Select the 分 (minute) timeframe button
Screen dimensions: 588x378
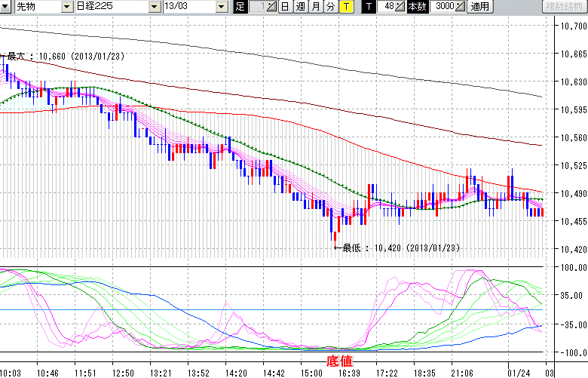(330, 7)
